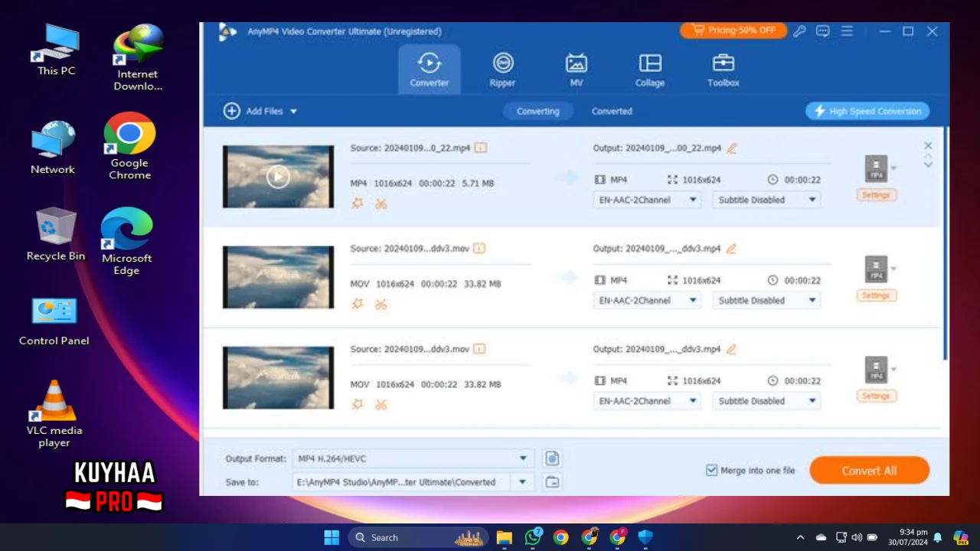Click scissors icon of second listed file
This screenshot has height=551, width=980.
[x=381, y=305]
